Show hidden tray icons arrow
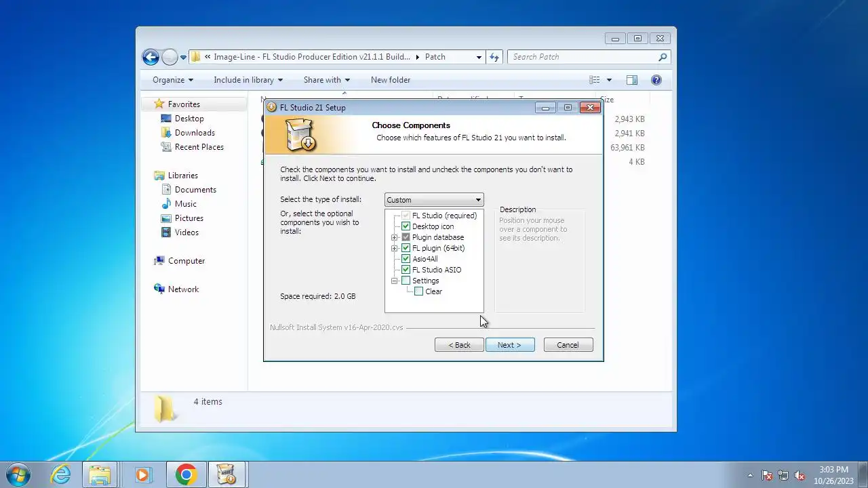The height and width of the screenshot is (488, 868). 750,475
